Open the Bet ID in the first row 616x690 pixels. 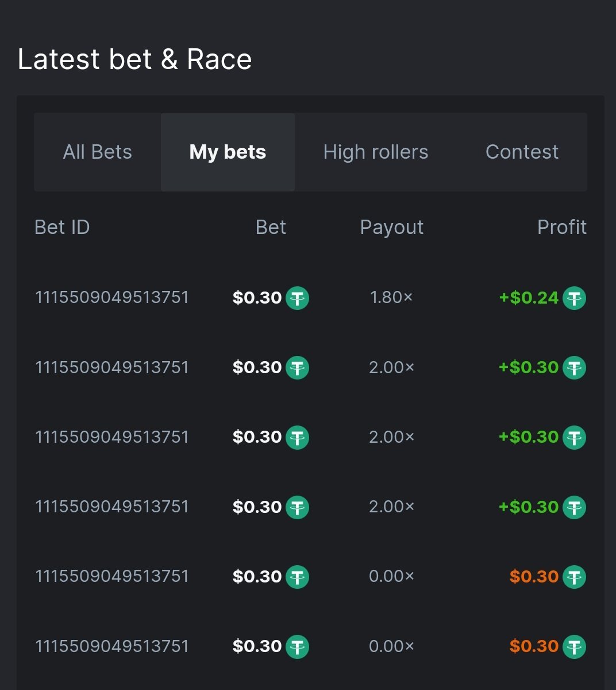(x=112, y=297)
